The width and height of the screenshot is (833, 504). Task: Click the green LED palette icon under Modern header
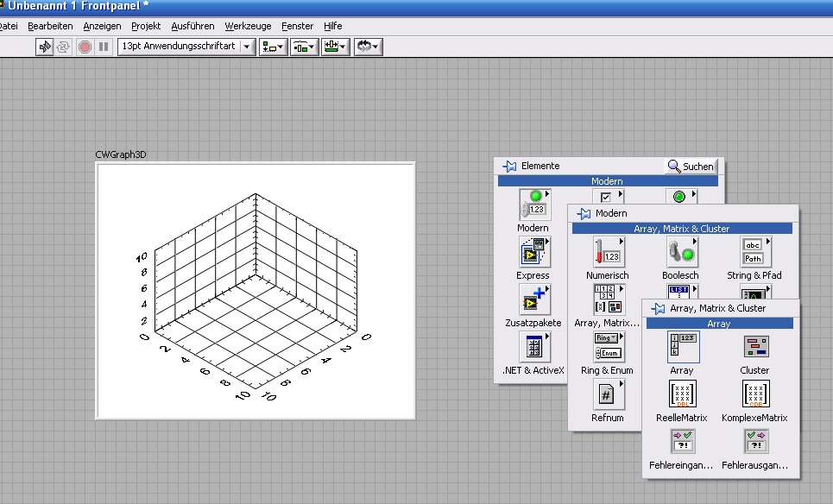(x=682, y=197)
